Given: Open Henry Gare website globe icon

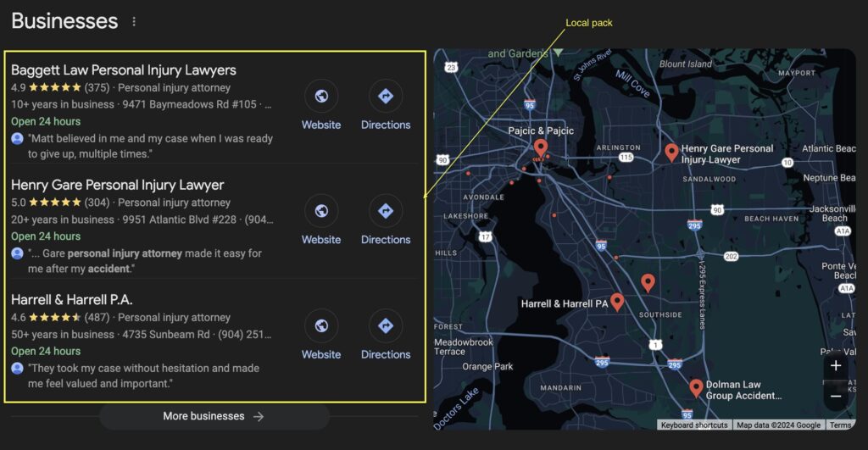Looking at the screenshot, I should pyautogui.click(x=321, y=211).
